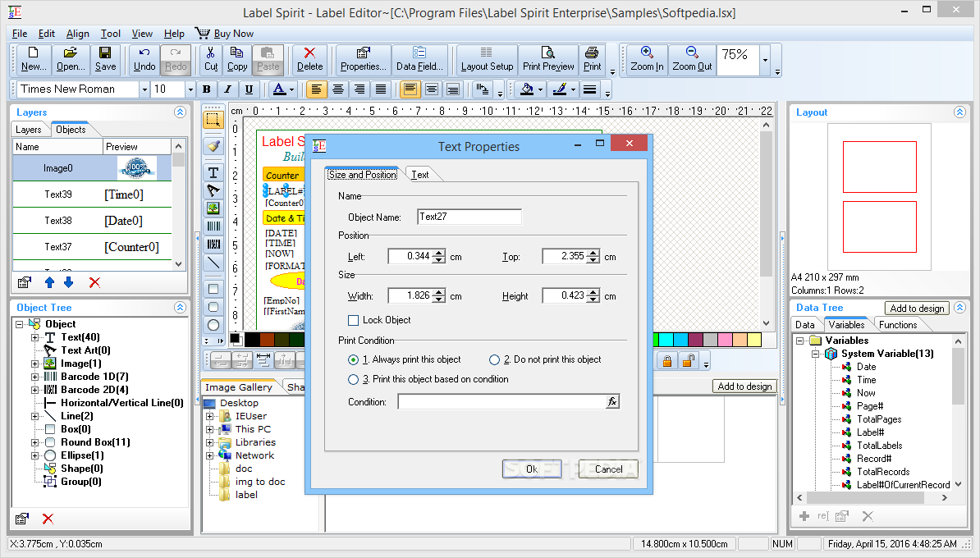The height and width of the screenshot is (558, 980).
Task: Click the Object Name input field
Action: [469, 217]
